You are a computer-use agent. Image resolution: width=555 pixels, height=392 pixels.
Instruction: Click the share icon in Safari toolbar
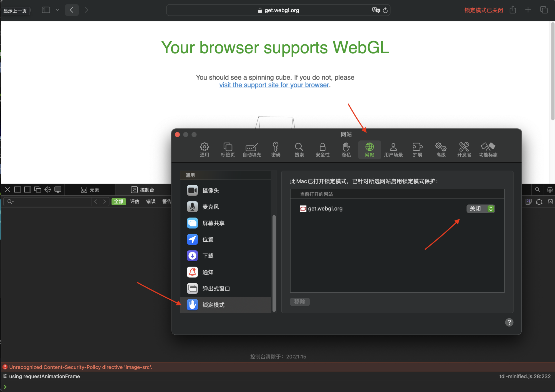tap(513, 10)
